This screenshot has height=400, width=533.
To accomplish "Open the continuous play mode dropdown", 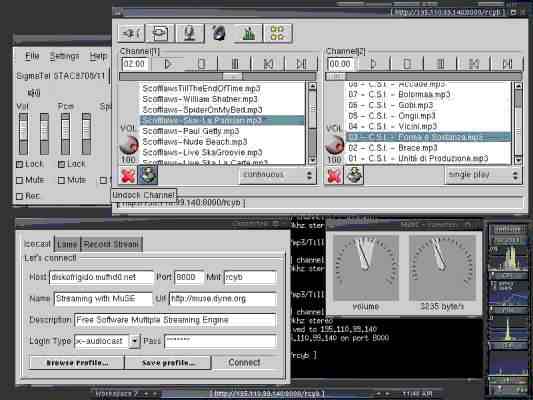I will [x=277, y=175].
